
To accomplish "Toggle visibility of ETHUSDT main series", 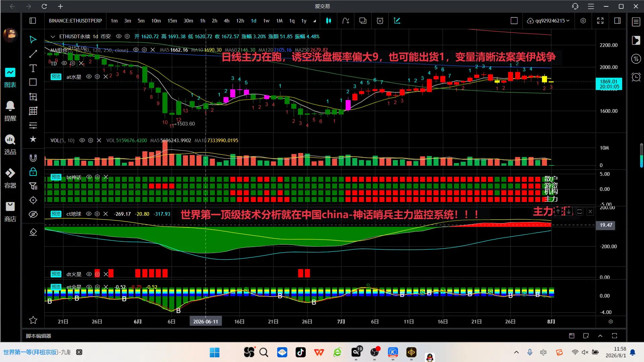I will [118, 36].
